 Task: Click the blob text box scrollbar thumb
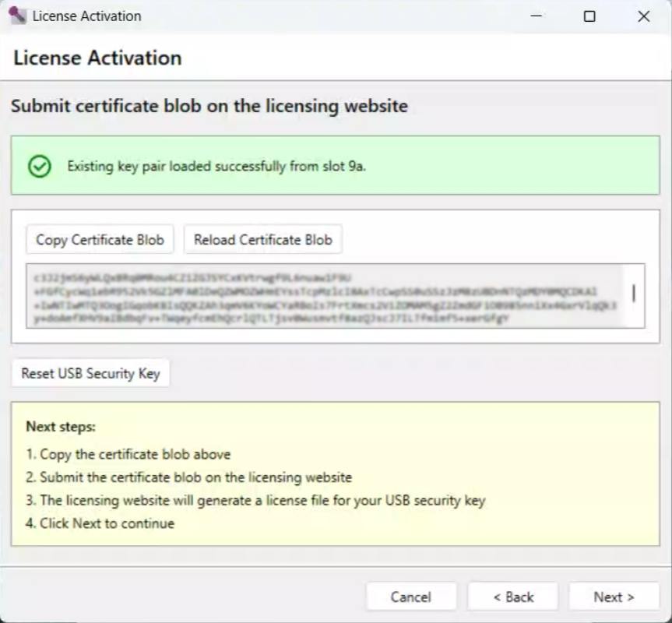(633, 294)
